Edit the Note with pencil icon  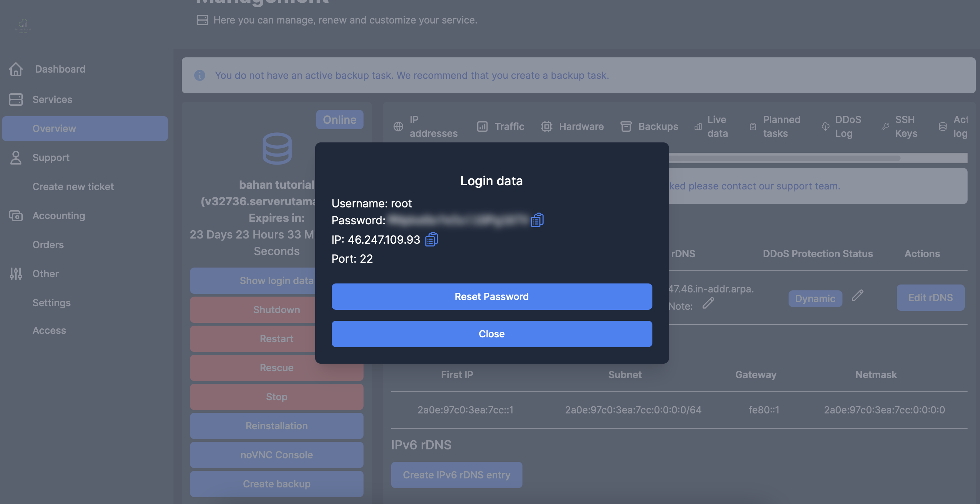[708, 303]
